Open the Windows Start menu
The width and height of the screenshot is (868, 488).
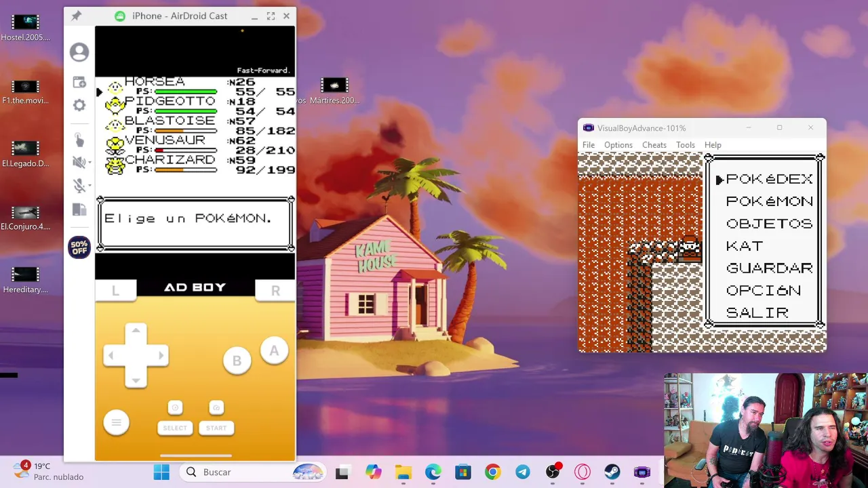tap(161, 472)
